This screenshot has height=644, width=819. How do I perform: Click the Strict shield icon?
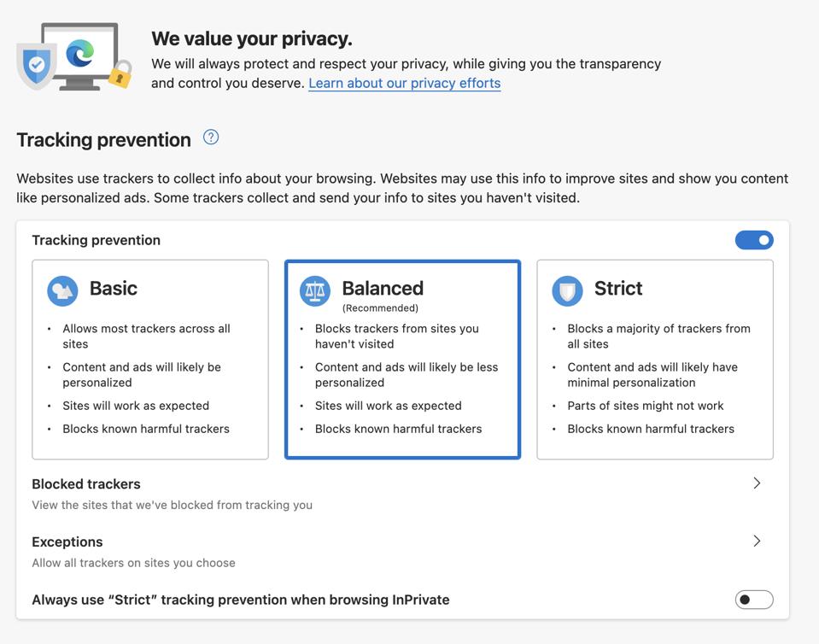[x=567, y=290]
